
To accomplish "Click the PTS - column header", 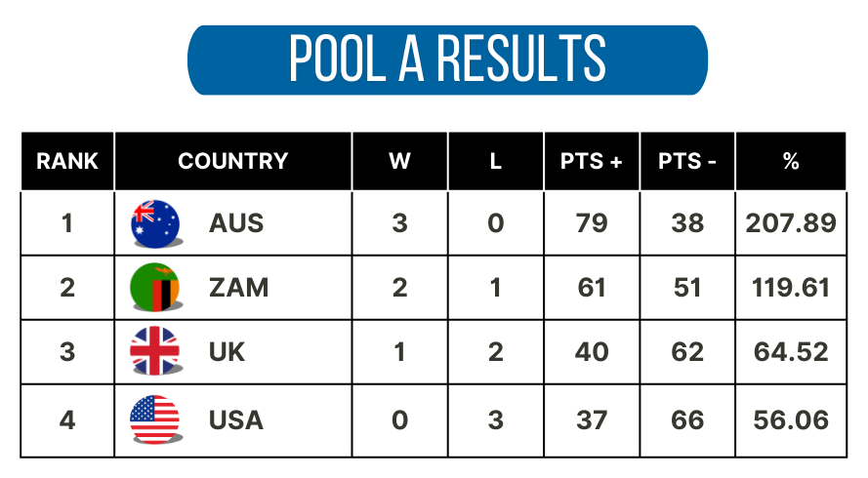I will tap(687, 161).
